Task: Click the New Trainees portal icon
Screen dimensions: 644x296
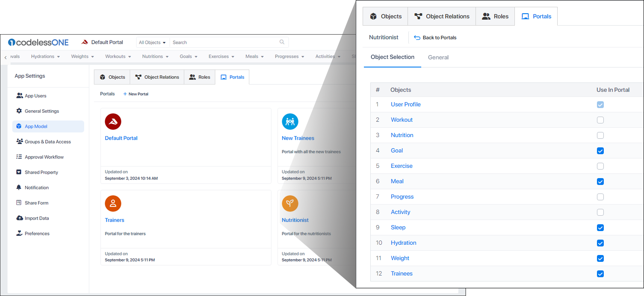Action: coord(290,122)
